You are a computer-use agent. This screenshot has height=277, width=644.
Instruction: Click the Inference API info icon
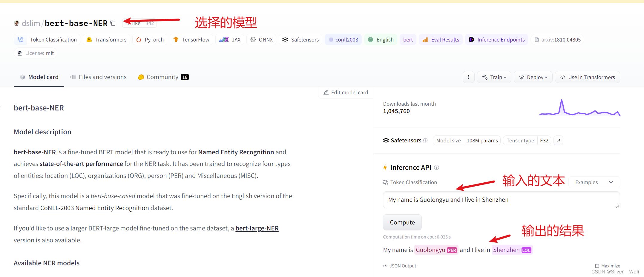click(x=437, y=167)
